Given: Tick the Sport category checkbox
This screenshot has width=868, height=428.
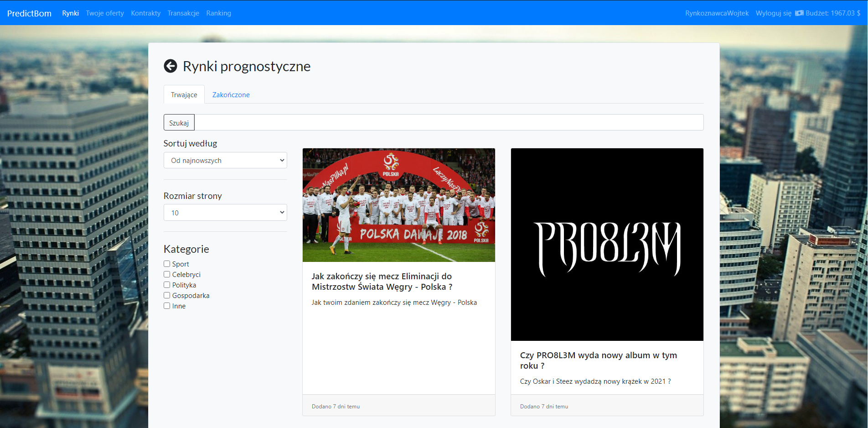Looking at the screenshot, I should coord(167,264).
